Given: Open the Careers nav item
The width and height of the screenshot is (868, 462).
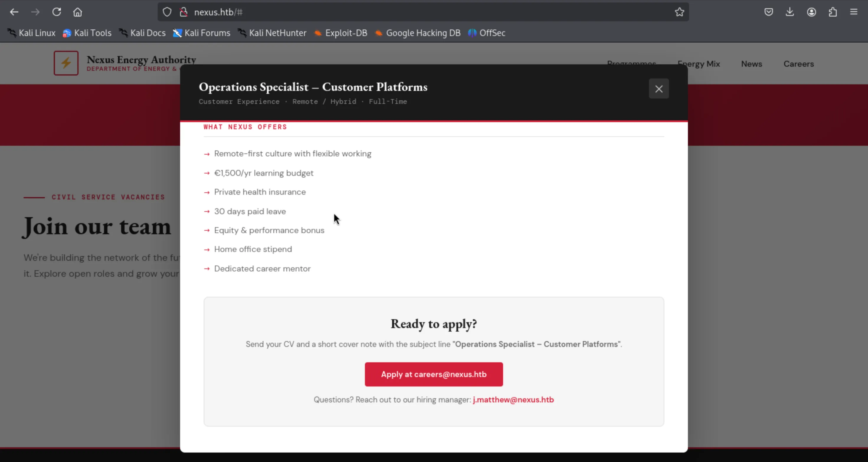Looking at the screenshot, I should tap(798, 64).
